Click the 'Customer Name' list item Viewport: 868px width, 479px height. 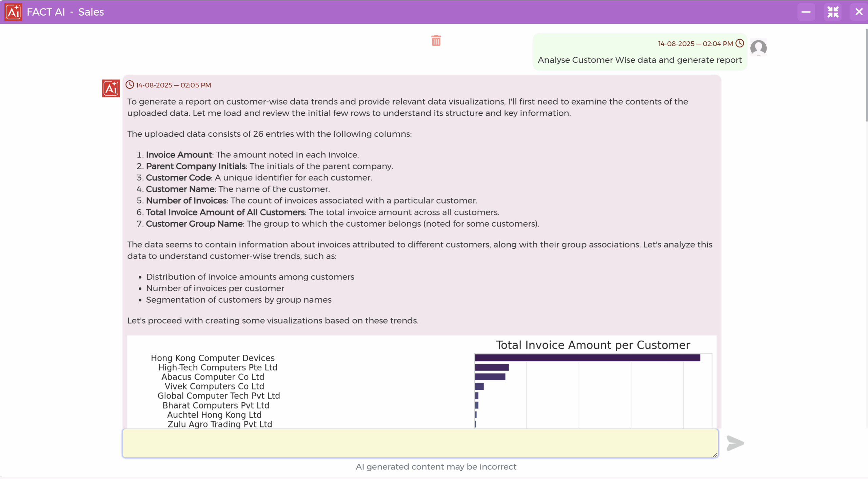[238, 189]
